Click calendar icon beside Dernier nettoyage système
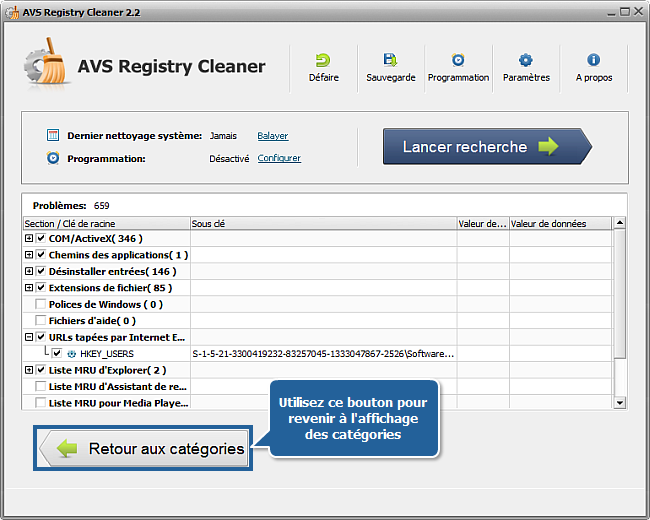Image resolution: width=650 pixels, height=520 pixels. point(53,135)
